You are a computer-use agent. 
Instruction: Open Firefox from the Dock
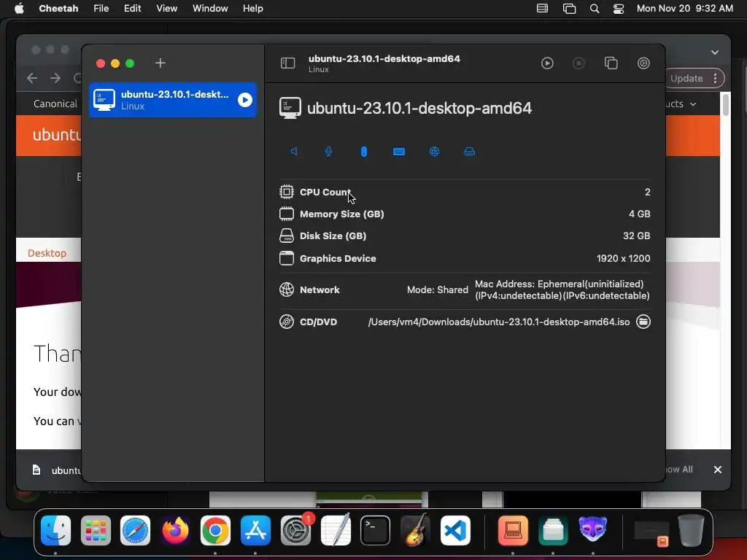pos(175,531)
